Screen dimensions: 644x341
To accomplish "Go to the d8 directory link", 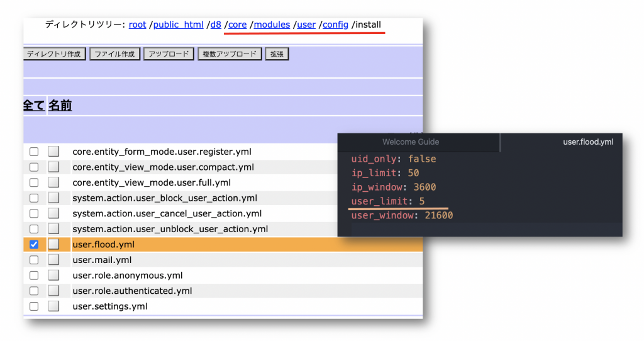I will 216,25.
